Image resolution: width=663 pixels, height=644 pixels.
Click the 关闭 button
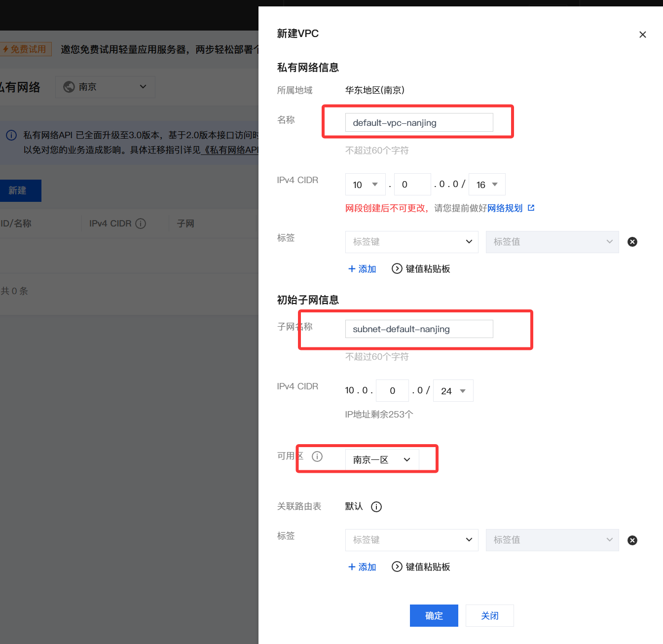(489, 615)
